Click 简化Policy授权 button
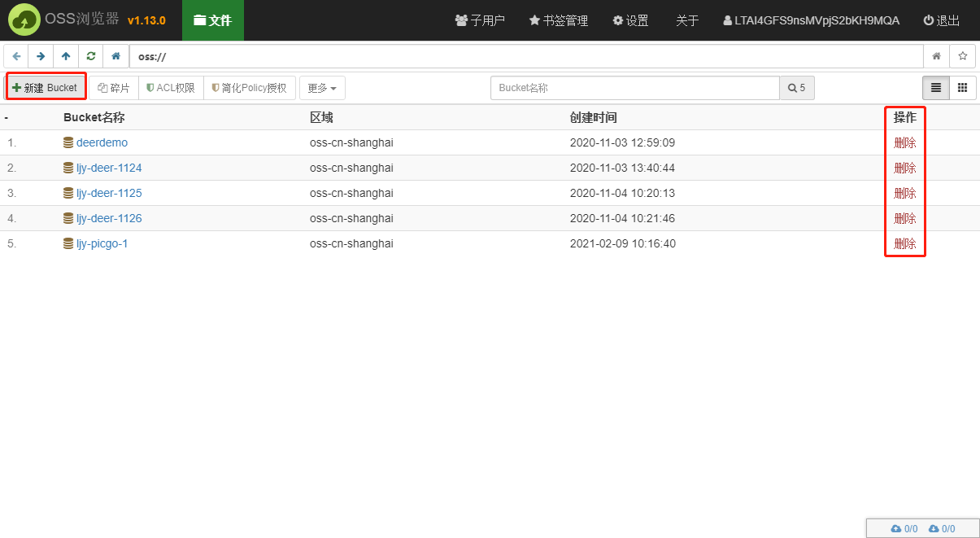 pyautogui.click(x=249, y=88)
